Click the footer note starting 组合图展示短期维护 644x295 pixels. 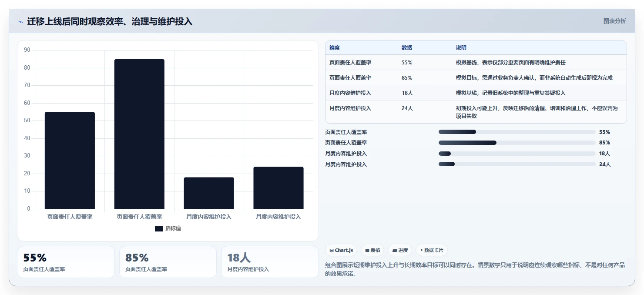point(476,269)
